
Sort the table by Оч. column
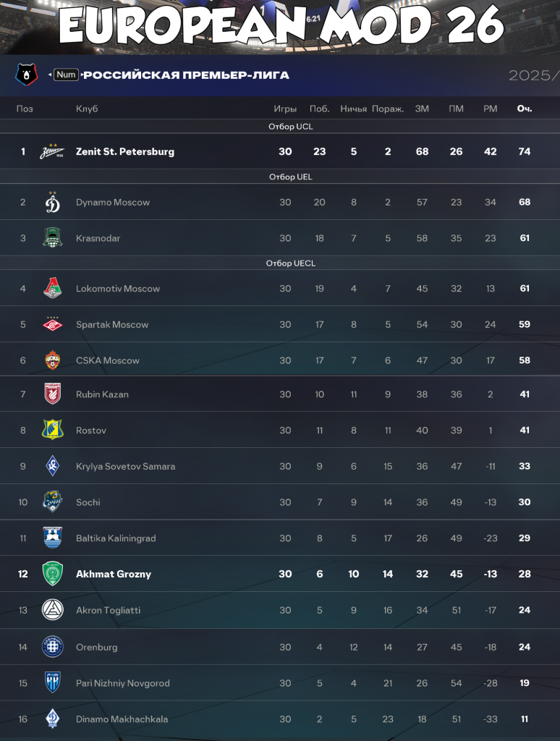[x=525, y=108]
